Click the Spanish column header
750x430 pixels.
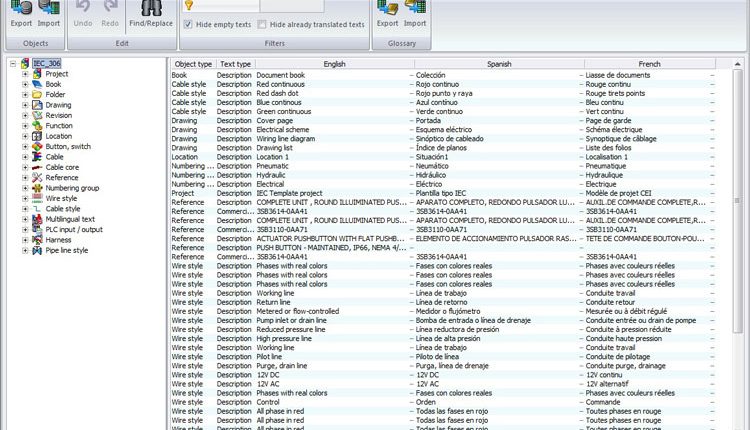pos(499,64)
